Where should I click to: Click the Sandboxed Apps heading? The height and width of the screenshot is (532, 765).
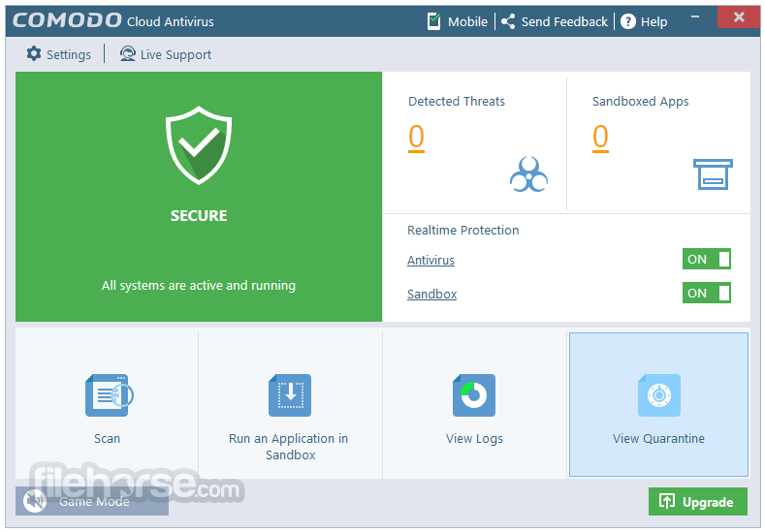[x=641, y=101]
